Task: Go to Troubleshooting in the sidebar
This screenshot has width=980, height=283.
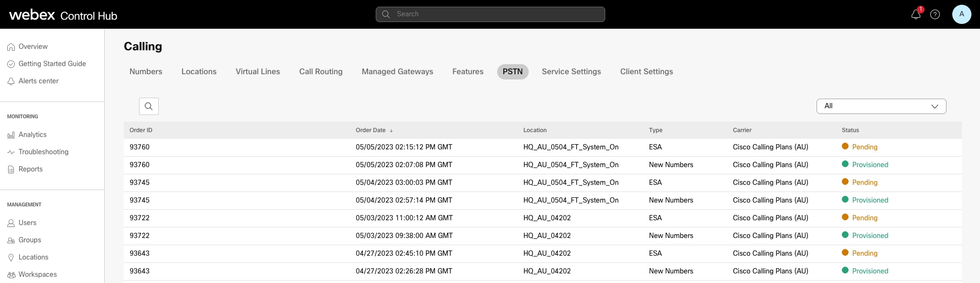Action: point(44,152)
